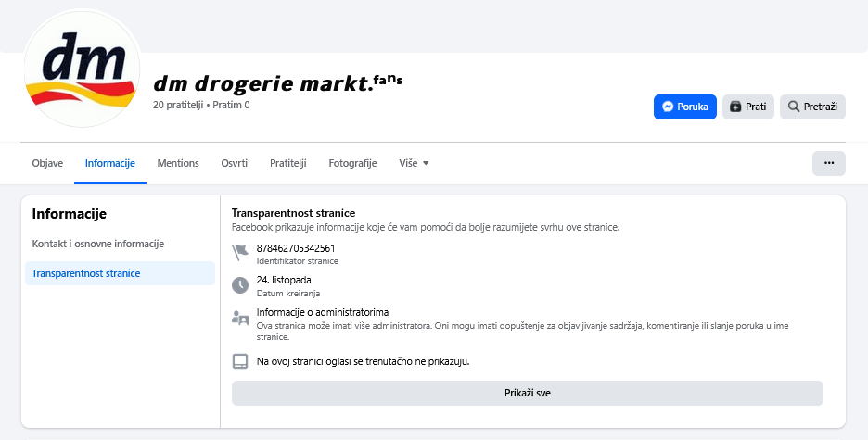Image resolution: width=868 pixels, height=440 pixels.
Task: Open the Mentions tab
Action: pos(178,163)
